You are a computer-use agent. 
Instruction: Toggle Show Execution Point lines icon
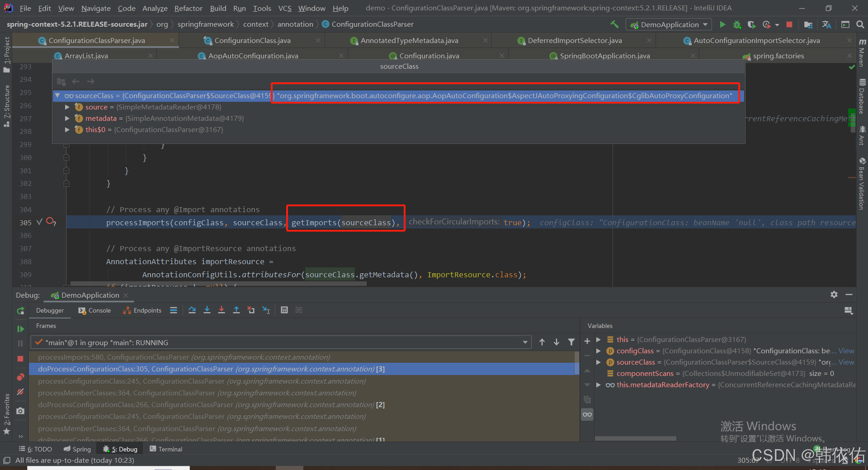click(x=174, y=310)
